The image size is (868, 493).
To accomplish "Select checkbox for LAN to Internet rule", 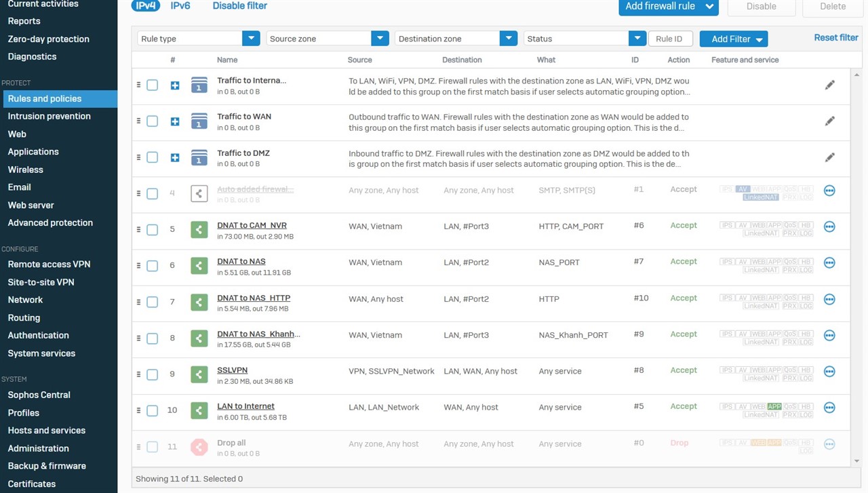I will point(153,410).
